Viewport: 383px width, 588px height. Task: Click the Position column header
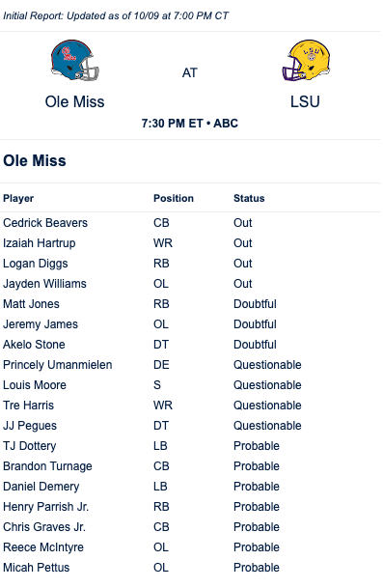[x=174, y=198]
